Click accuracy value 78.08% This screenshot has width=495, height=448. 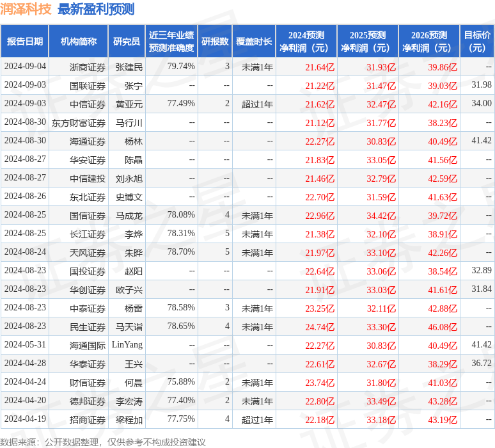(181, 215)
